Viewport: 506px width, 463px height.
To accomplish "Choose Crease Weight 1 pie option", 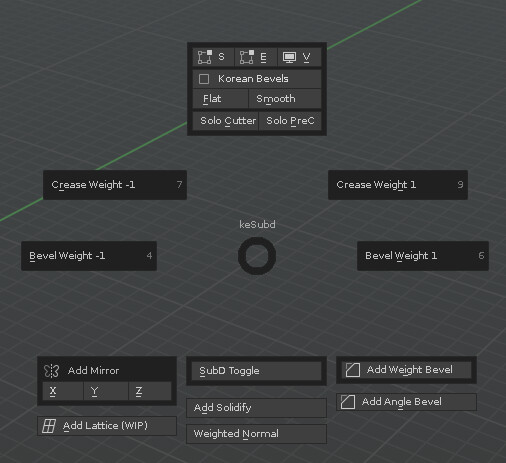I will [x=398, y=185].
